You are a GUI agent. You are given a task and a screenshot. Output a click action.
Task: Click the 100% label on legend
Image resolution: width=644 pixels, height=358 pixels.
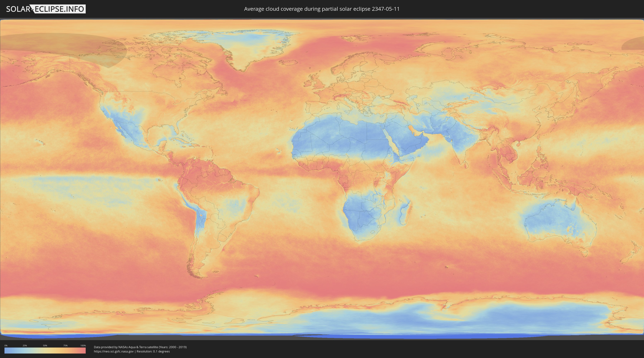83,345
